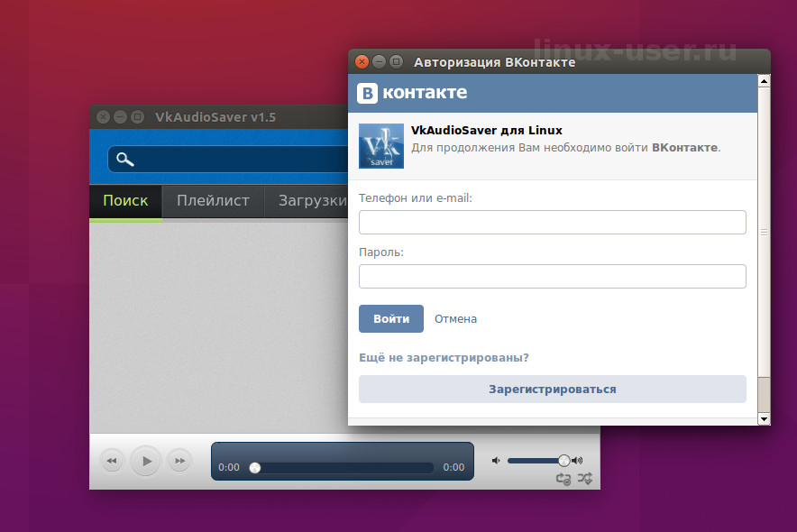Click the VkAudioSaver для Linux title text
Viewport: 797px width, 532px height.
coord(487,131)
